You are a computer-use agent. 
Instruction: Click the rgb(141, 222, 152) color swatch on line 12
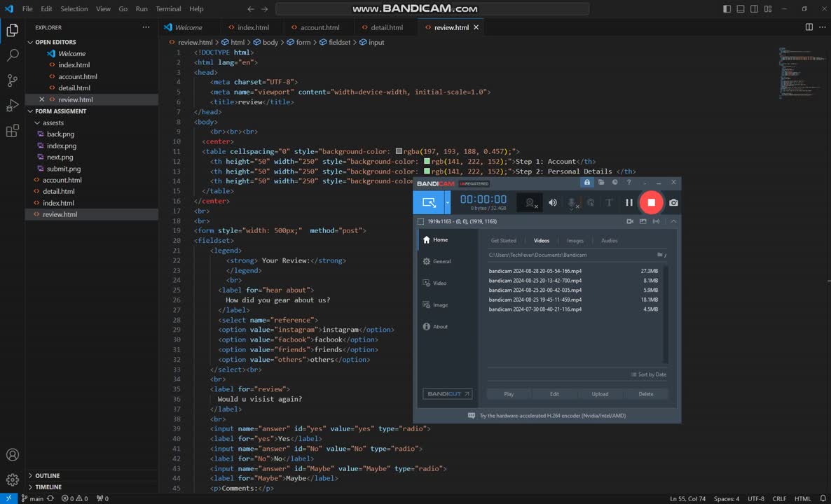(x=427, y=162)
